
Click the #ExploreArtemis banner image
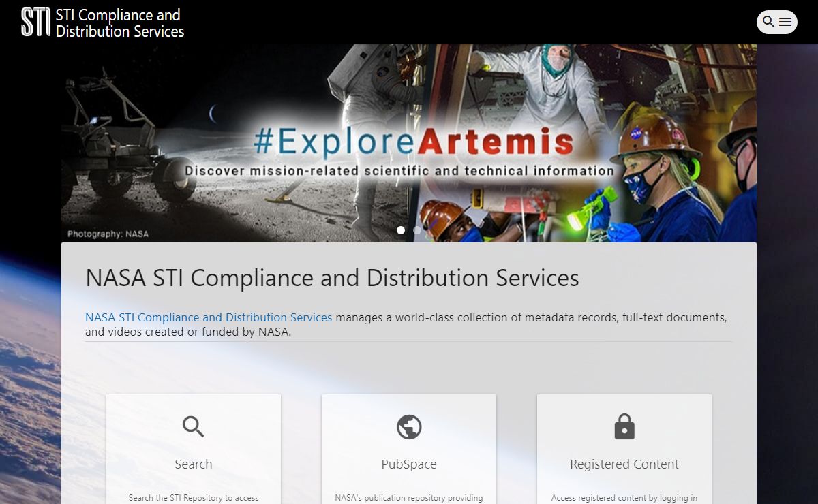(x=409, y=143)
